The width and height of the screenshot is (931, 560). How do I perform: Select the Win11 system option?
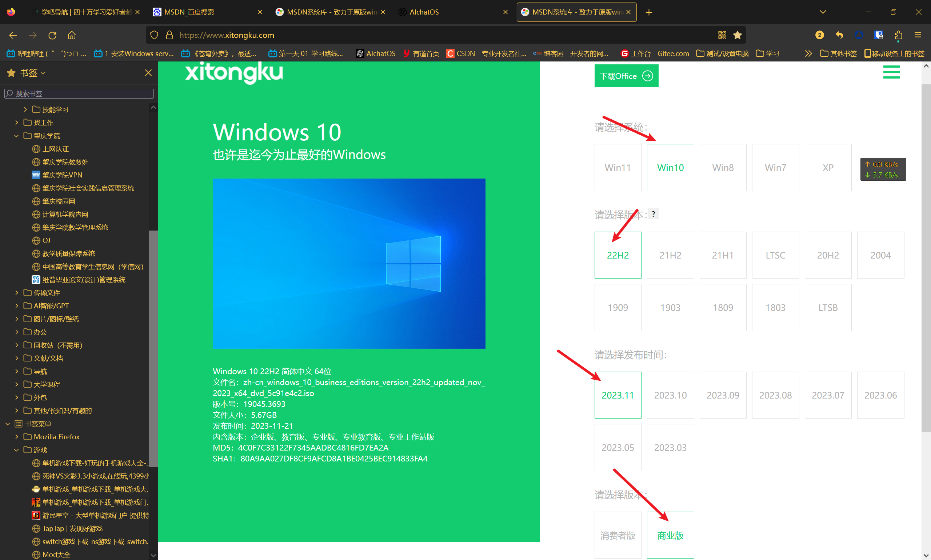618,168
